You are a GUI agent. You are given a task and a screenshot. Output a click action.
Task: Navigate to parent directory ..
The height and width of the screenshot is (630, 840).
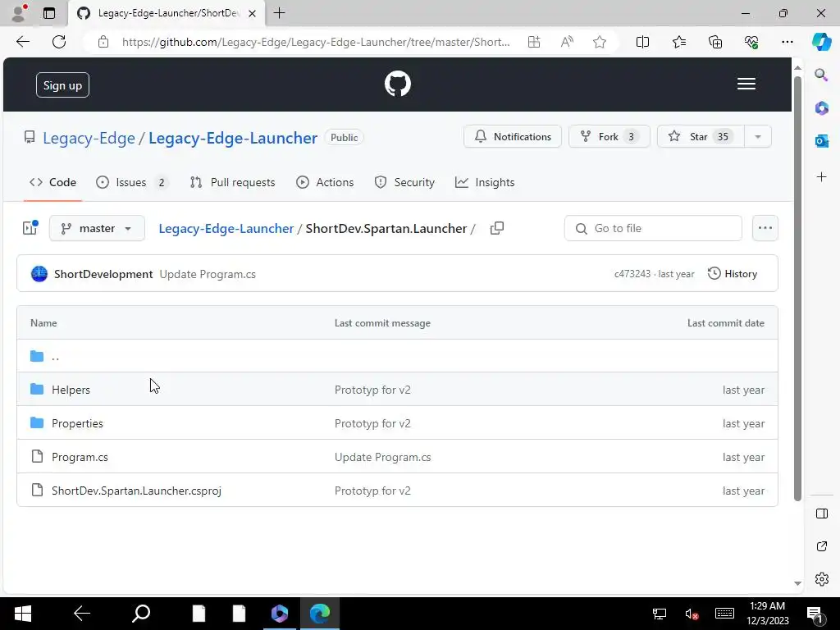click(55, 356)
